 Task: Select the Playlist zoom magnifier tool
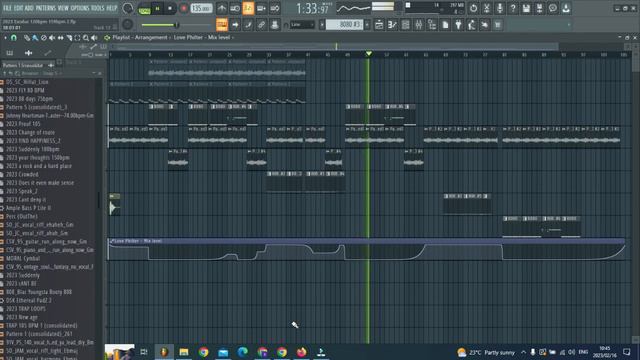tap(86, 38)
